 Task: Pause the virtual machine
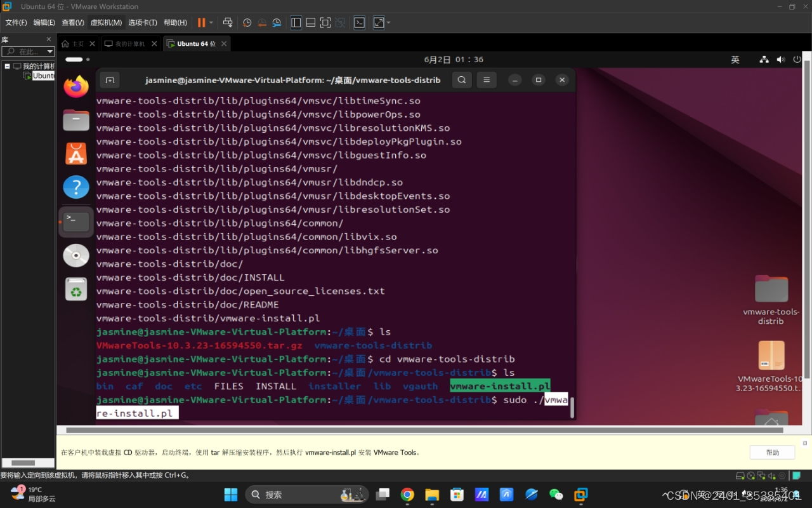point(201,22)
